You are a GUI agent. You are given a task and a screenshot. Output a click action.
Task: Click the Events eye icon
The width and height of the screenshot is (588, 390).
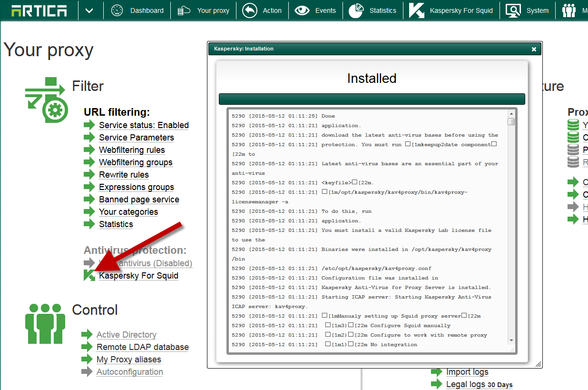pyautogui.click(x=302, y=10)
